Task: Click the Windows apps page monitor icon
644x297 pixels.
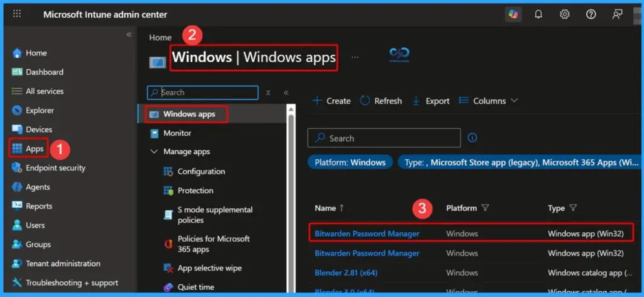Action: 158,62
